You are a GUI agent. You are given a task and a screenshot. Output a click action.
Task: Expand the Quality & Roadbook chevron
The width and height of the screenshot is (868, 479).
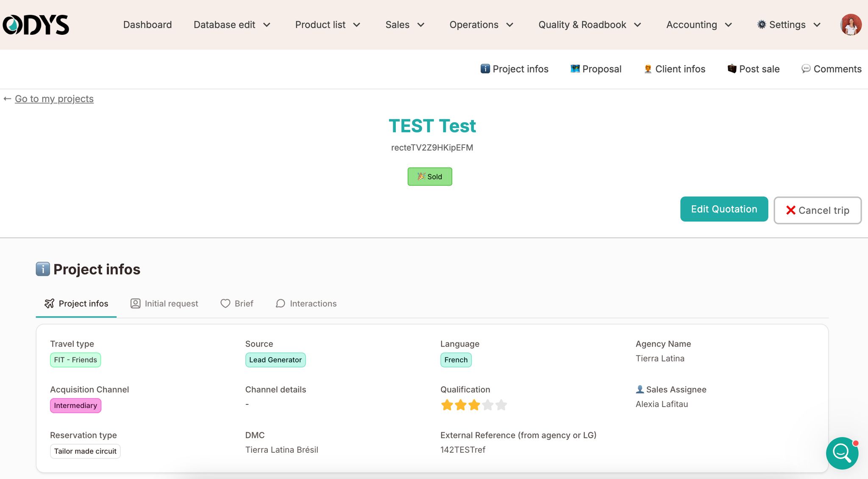click(x=637, y=25)
